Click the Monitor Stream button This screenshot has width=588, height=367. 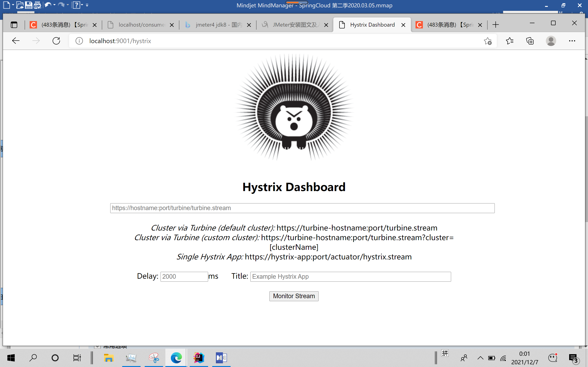[294, 296]
